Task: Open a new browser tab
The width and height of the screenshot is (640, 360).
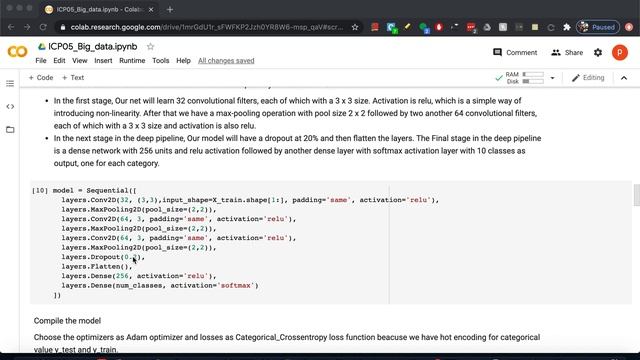Action: 170,9
